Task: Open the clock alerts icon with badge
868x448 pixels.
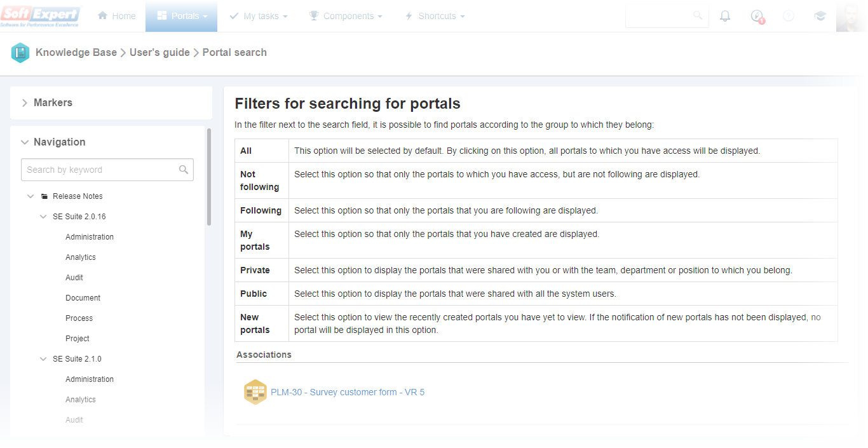Action: (x=757, y=16)
